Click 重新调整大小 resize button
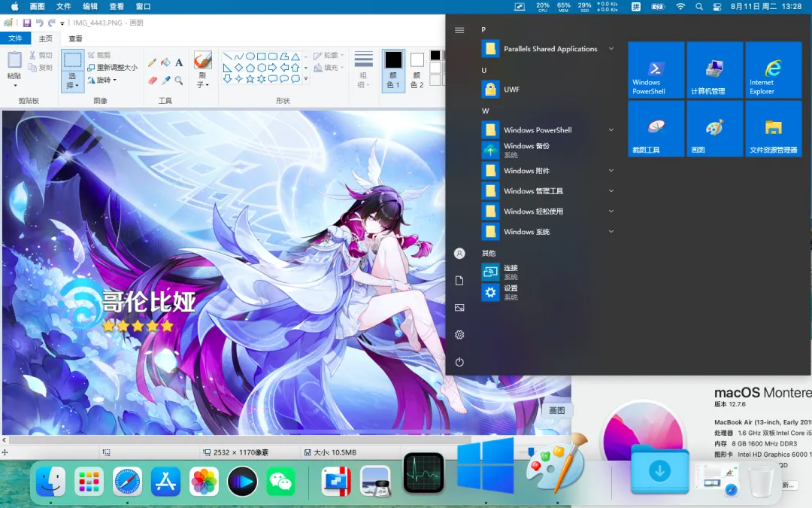The width and height of the screenshot is (812, 508). tap(112, 68)
